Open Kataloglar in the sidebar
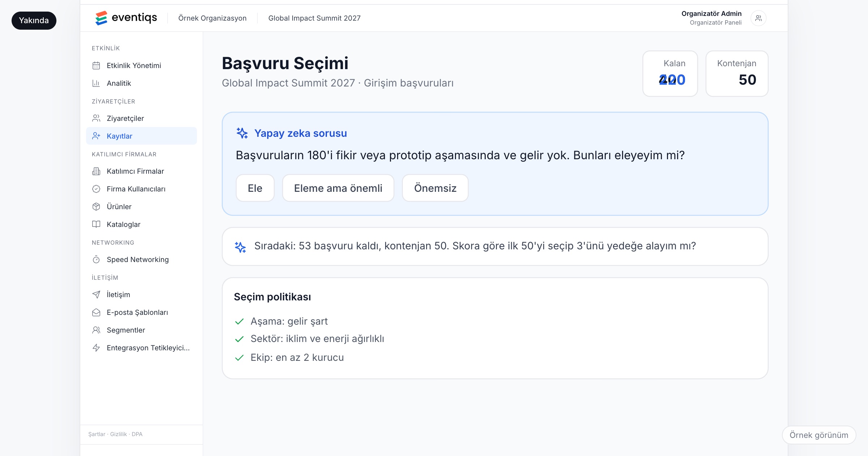Screen dimensions: 868x456 point(141,224)
